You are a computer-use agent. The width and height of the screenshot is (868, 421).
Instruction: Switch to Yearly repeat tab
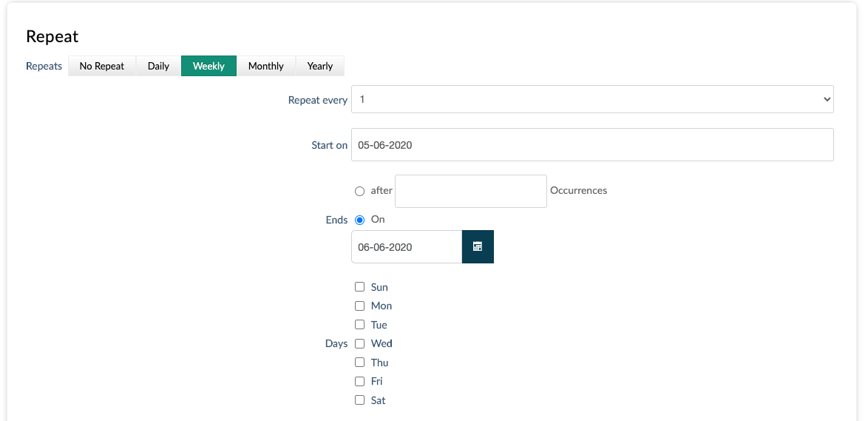tap(320, 66)
